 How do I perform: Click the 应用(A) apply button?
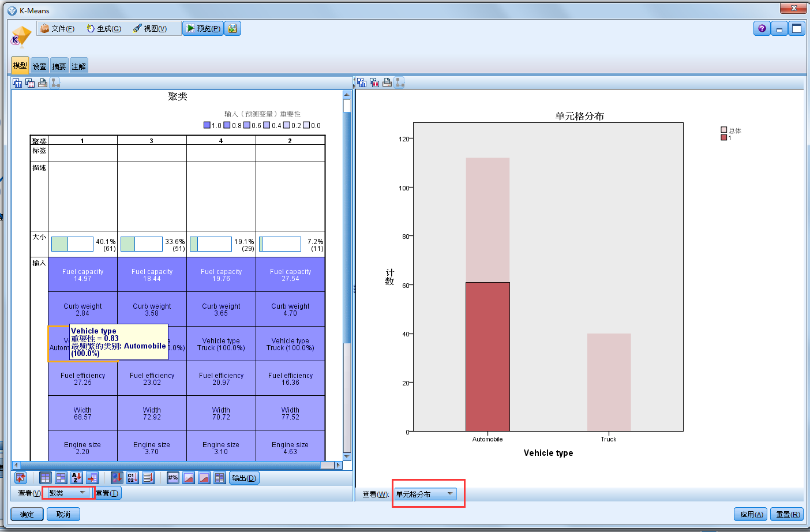pyautogui.click(x=751, y=514)
